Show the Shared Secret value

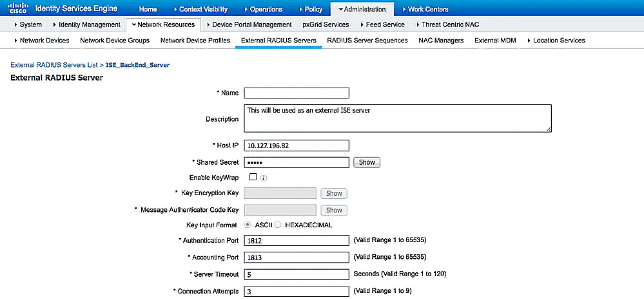tap(366, 162)
